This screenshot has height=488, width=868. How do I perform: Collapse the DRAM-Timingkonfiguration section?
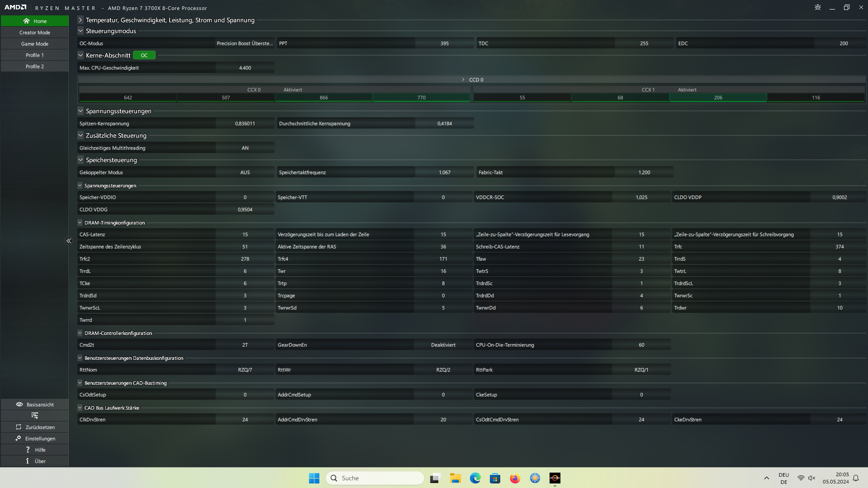tap(80, 223)
